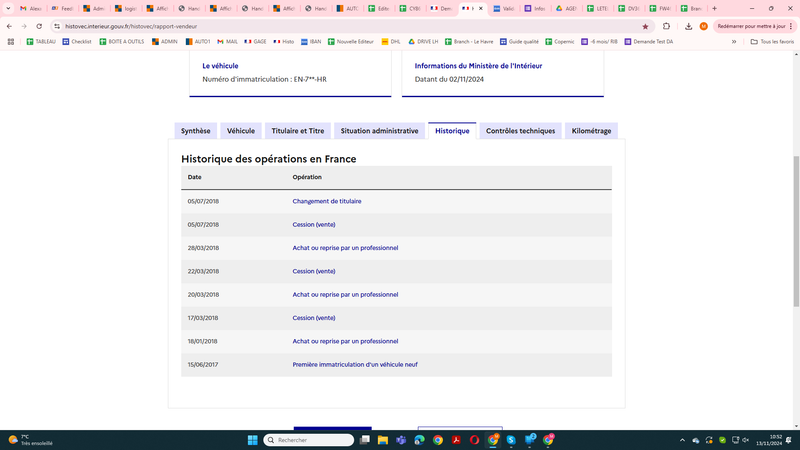Open the taskbar clock and date
The height and width of the screenshot is (450, 800).
click(x=769, y=440)
